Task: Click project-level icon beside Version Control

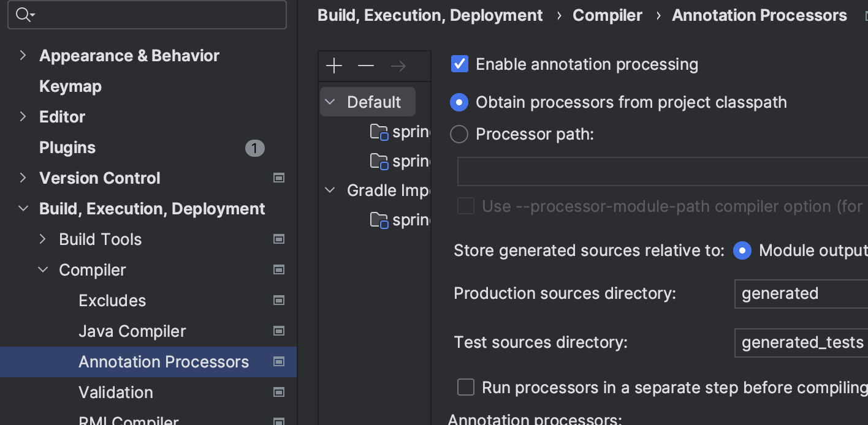Action: [279, 178]
